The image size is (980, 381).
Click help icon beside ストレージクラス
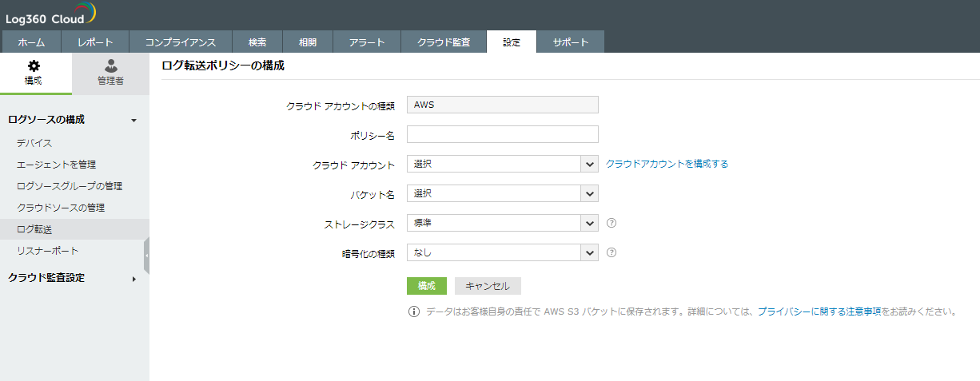coord(612,223)
